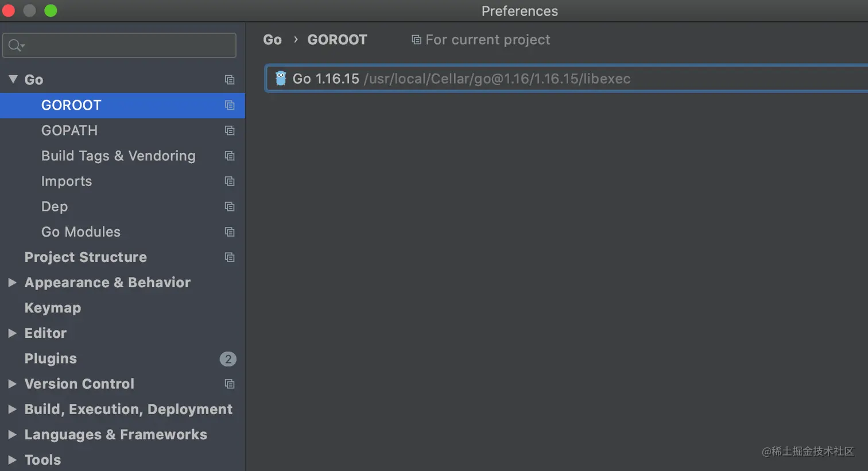Image resolution: width=868 pixels, height=471 pixels.
Task: Click the project-level icon beside GOPATH
Action: 230,130
